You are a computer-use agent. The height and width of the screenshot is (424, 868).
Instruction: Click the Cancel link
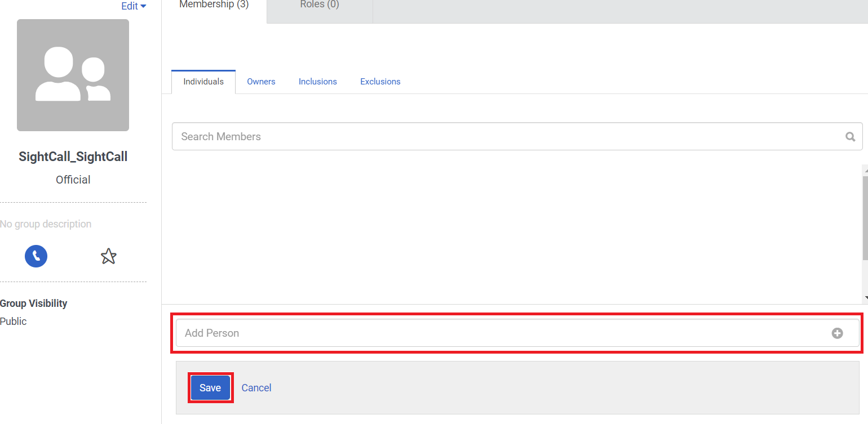point(256,388)
